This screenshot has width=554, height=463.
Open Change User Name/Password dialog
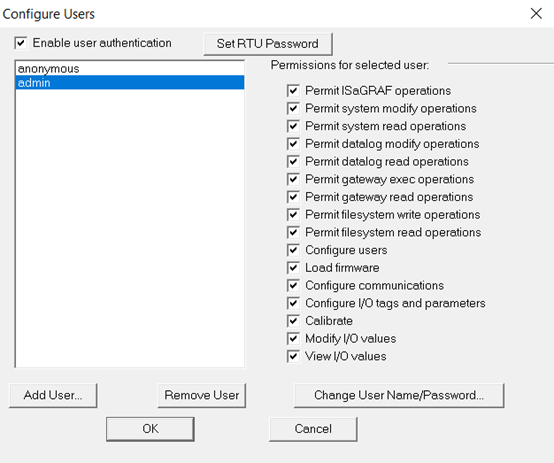pyautogui.click(x=399, y=395)
